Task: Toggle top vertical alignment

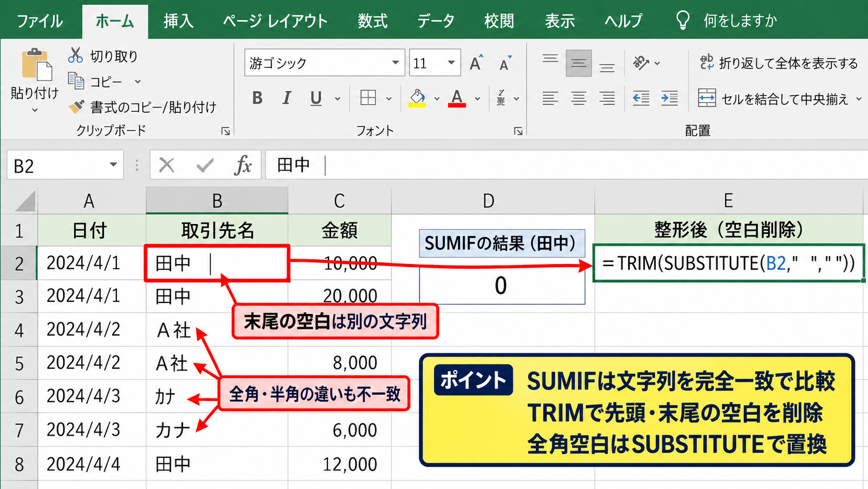Action: [x=550, y=59]
